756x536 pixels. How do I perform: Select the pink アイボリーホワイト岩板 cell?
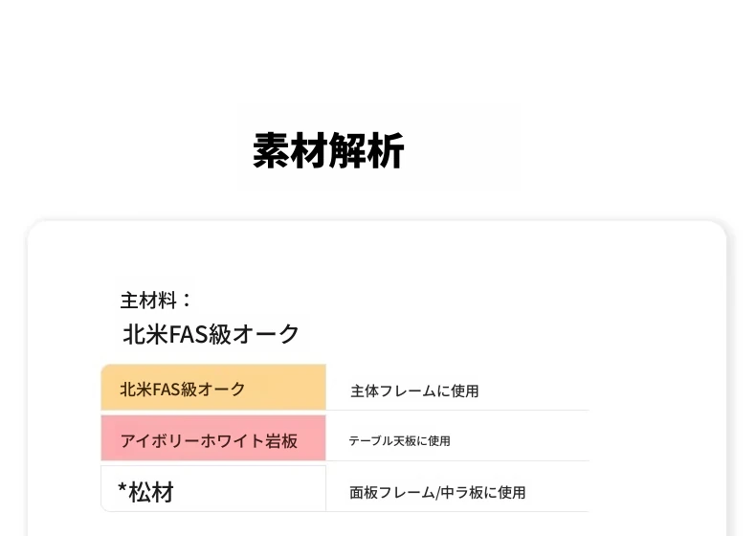(x=213, y=438)
